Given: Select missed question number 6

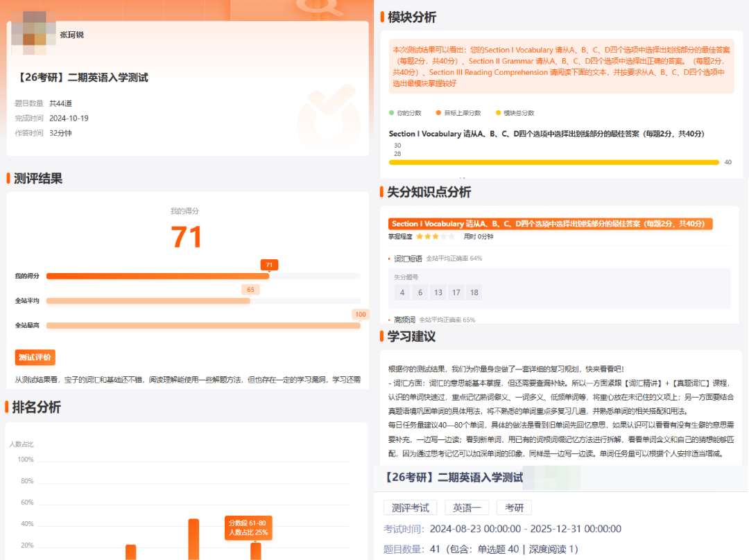Looking at the screenshot, I should tap(420, 292).
